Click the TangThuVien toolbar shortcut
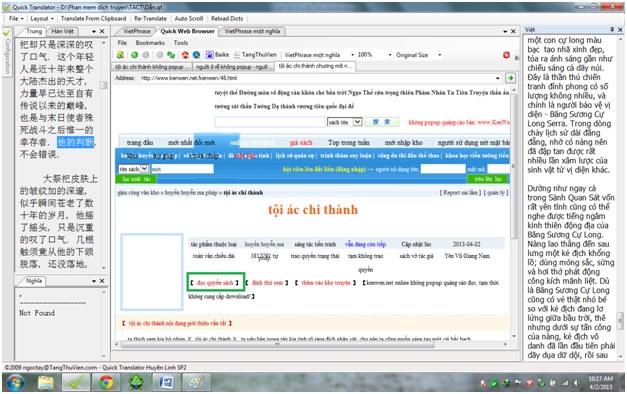Viewport: 627px width, 394px height. [255, 55]
